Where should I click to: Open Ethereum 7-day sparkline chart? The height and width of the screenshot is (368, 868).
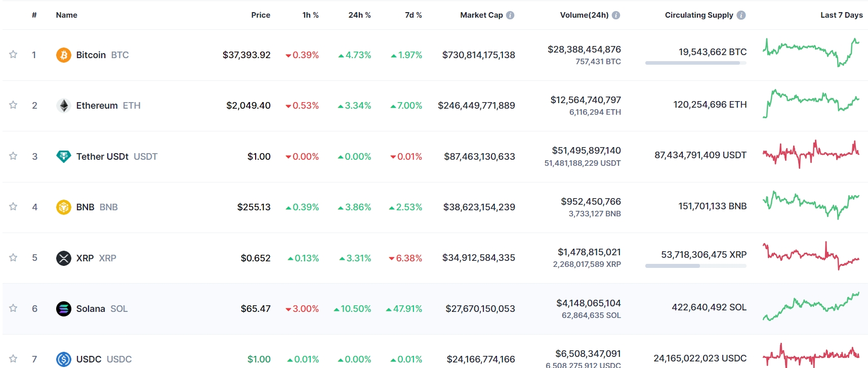(x=811, y=103)
